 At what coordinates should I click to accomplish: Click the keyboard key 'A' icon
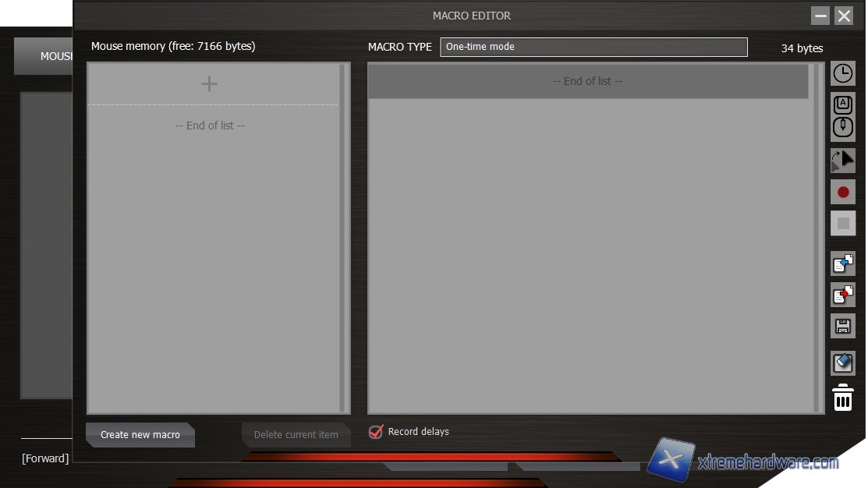(842, 104)
